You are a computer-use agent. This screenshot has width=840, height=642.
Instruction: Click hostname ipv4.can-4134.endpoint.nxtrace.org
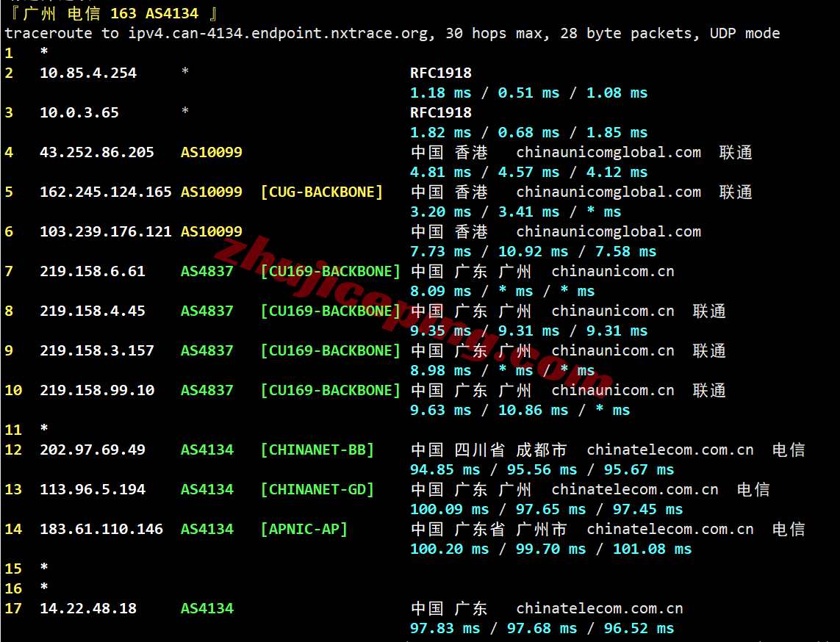[x=278, y=33]
